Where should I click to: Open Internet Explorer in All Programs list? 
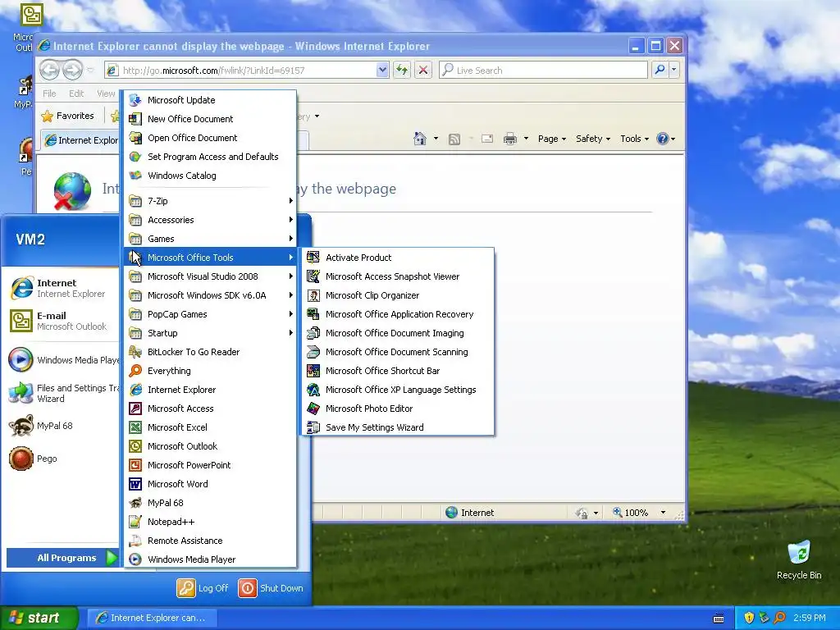point(210,390)
